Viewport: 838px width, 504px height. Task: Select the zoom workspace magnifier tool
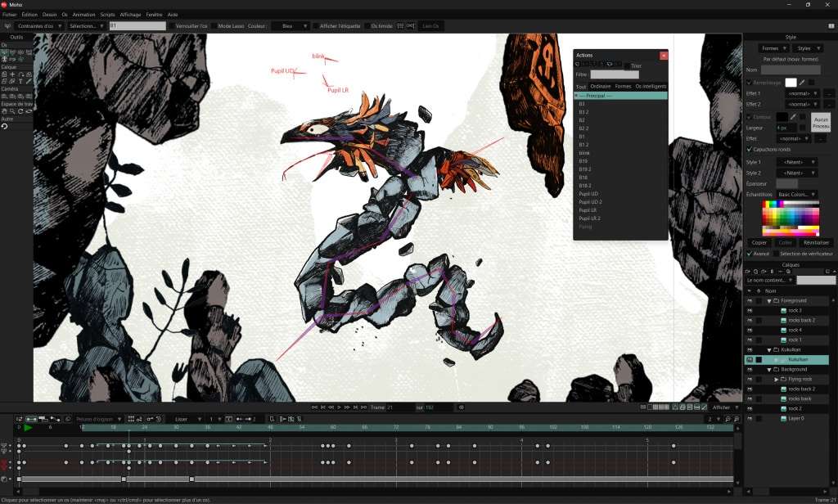click(x=12, y=110)
